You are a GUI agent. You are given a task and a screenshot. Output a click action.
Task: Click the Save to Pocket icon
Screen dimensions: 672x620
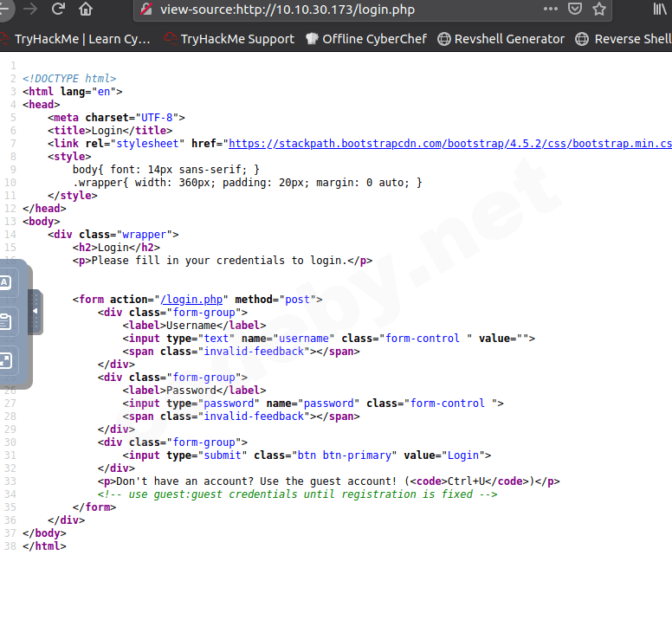[575, 9]
